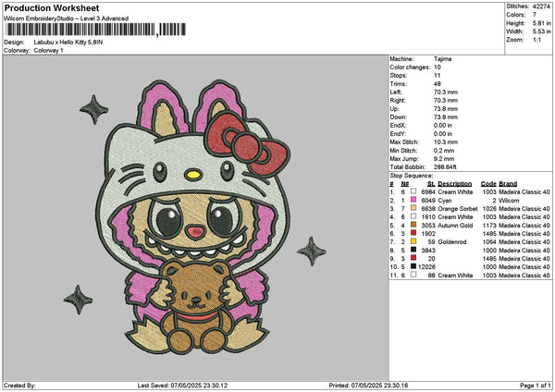Click the 'St.' column header

click(431, 184)
